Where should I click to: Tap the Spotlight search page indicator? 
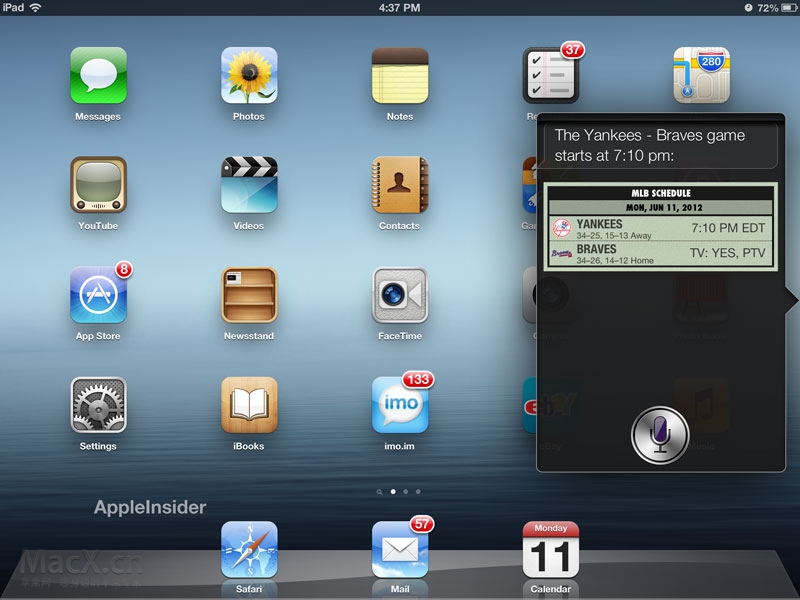(379, 492)
